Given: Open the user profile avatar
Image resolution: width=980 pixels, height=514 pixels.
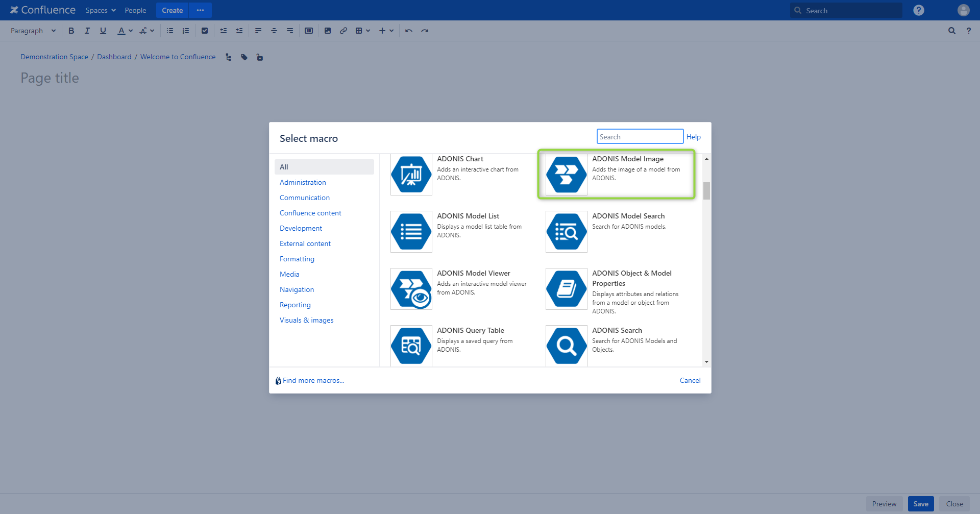Looking at the screenshot, I should click(964, 10).
